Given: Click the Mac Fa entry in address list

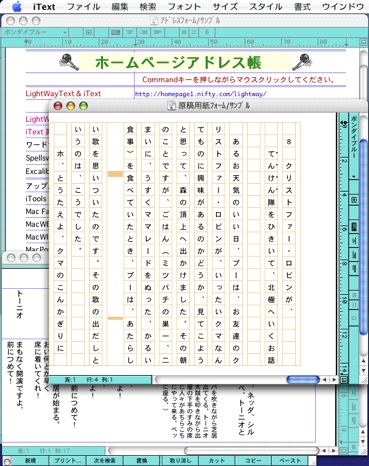Looking at the screenshot, I should (37, 211).
